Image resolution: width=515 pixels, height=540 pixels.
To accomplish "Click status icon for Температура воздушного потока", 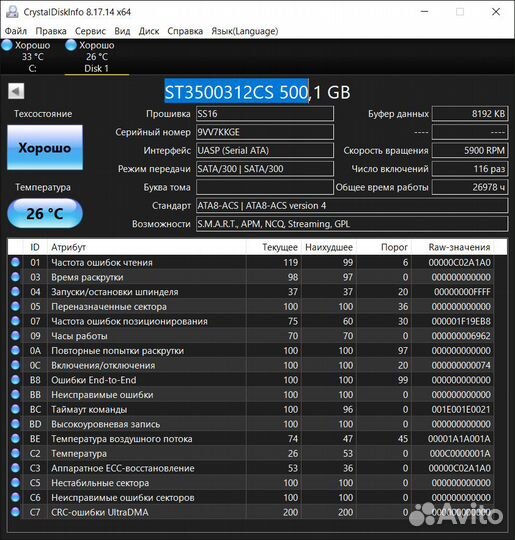I will coord(15,438).
